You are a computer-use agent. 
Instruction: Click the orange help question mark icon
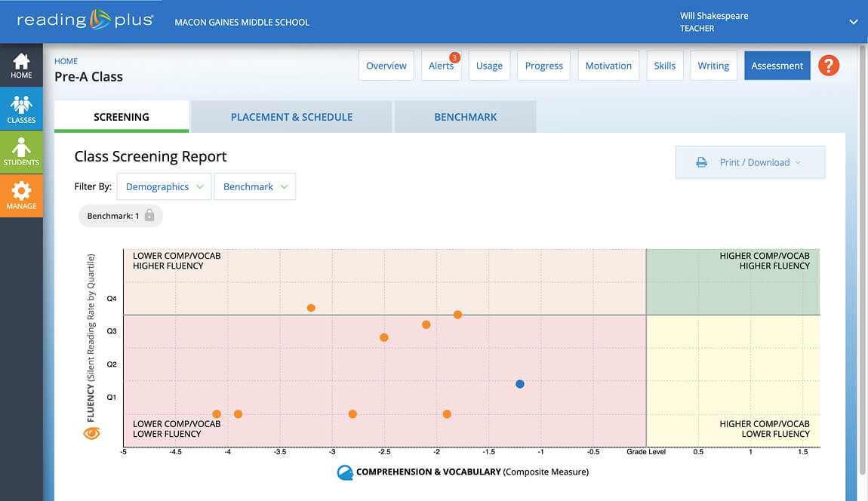829,66
